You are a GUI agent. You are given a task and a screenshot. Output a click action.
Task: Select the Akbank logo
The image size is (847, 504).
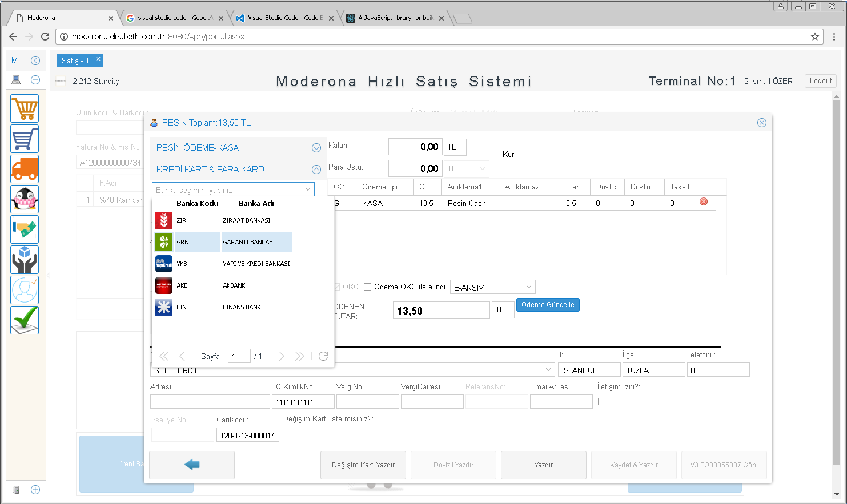point(164,285)
